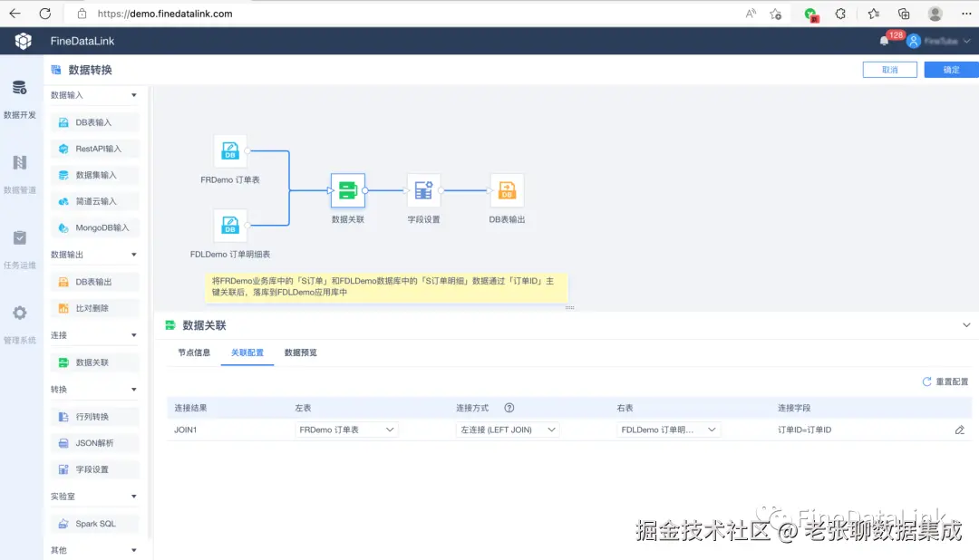
Task: Open 连接方式 dropdown 左连接 (LEFT JOIN)
Action: tap(508, 430)
